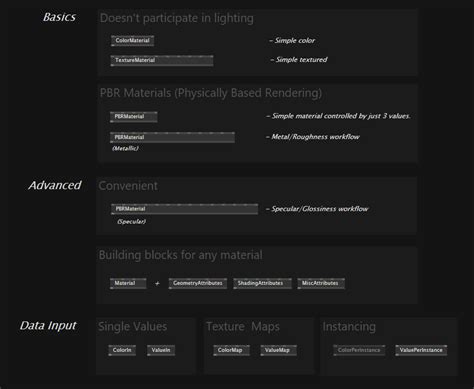Click the 'Metal/Roughness workflow' comment
This screenshot has height=389, width=474.
click(313, 137)
